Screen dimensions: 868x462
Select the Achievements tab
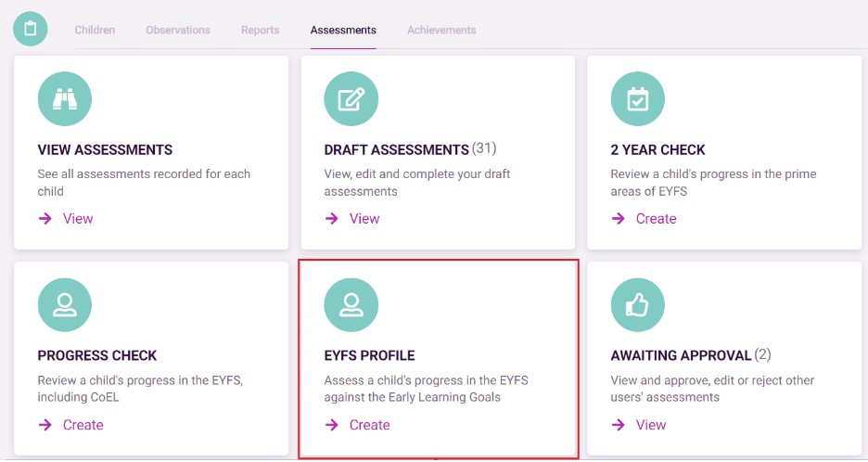click(x=441, y=30)
